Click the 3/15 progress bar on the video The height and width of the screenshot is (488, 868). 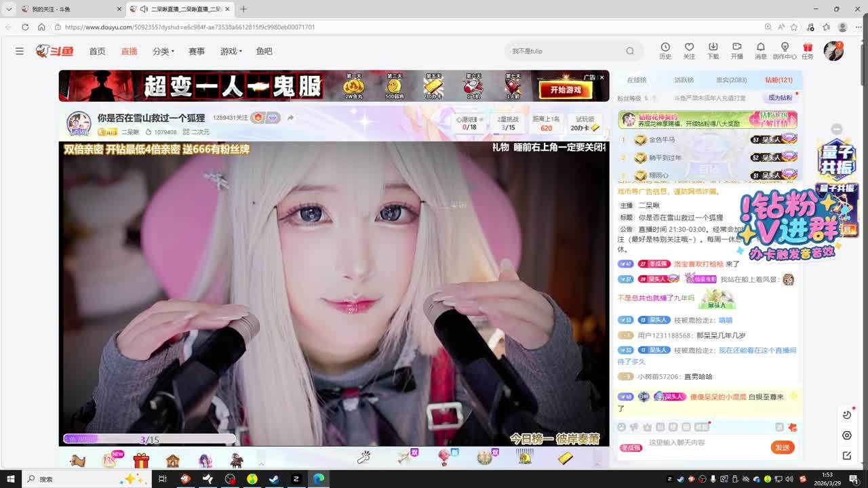pos(149,440)
